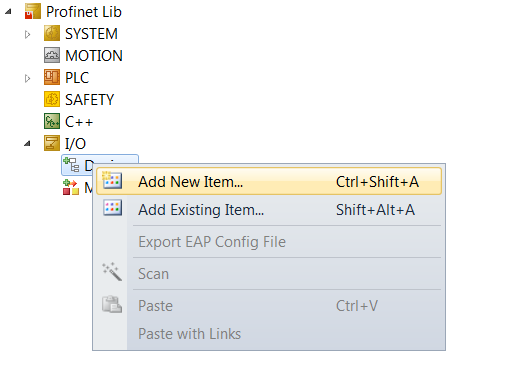
Task: Select the I/O tree label
Action: tap(75, 144)
